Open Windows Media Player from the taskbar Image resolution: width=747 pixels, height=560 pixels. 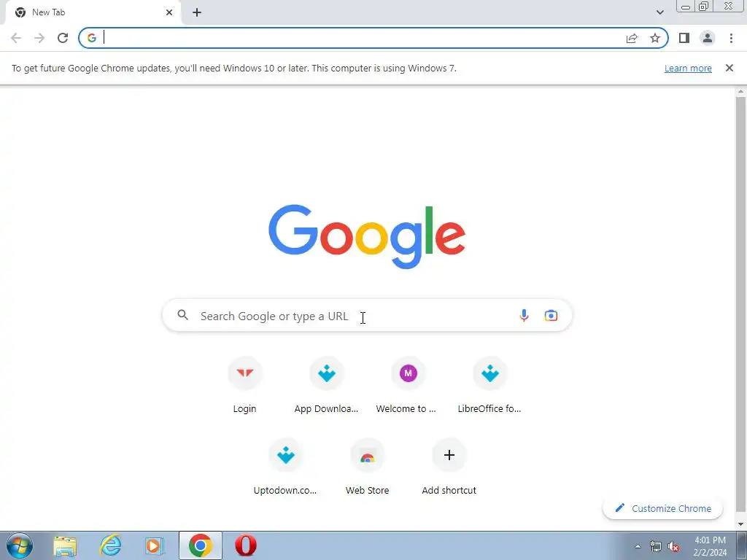click(155, 545)
